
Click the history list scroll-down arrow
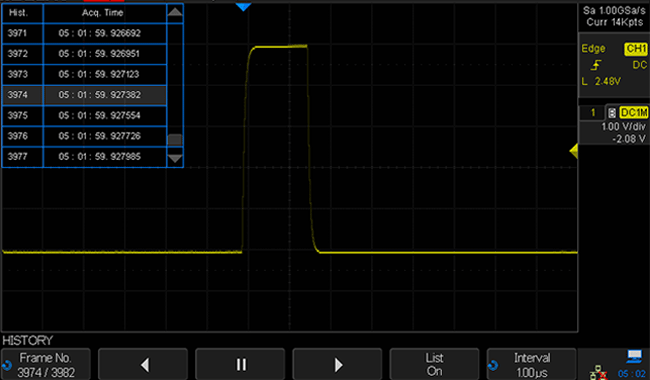175,159
